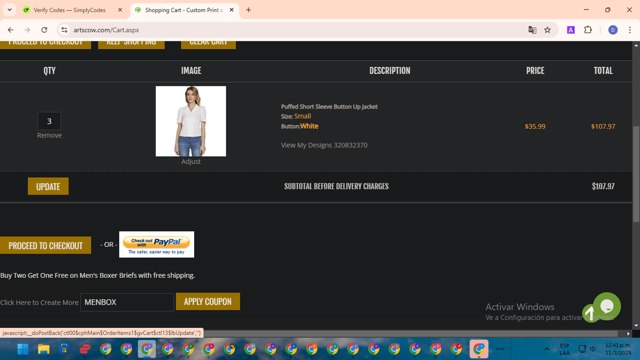Click the Small size value
The width and height of the screenshot is (640, 360).
pyautogui.click(x=302, y=116)
